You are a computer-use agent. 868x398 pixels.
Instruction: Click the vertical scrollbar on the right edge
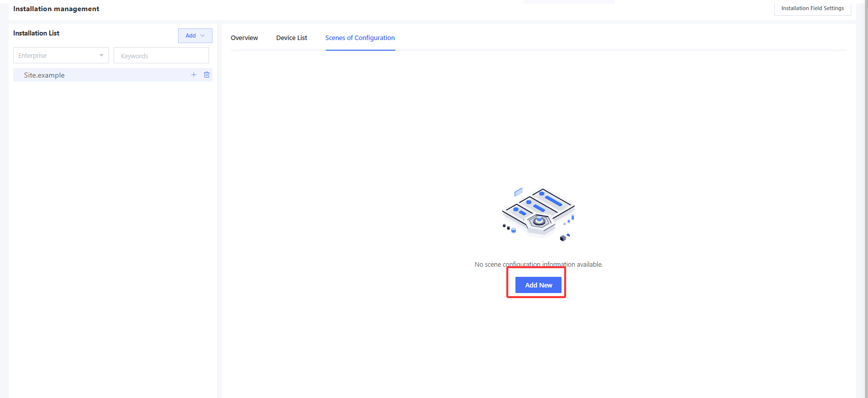(865, 203)
